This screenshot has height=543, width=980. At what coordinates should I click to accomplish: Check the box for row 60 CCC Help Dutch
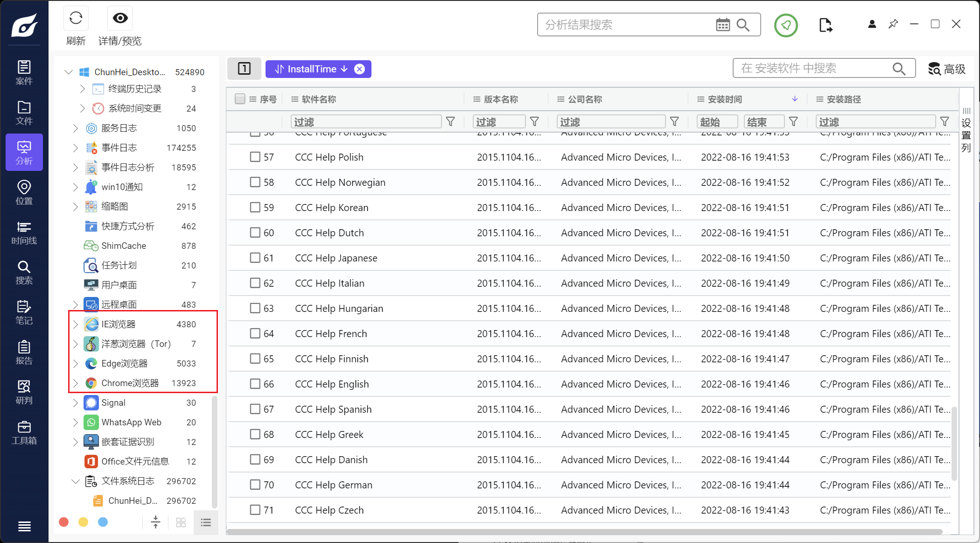pos(255,233)
